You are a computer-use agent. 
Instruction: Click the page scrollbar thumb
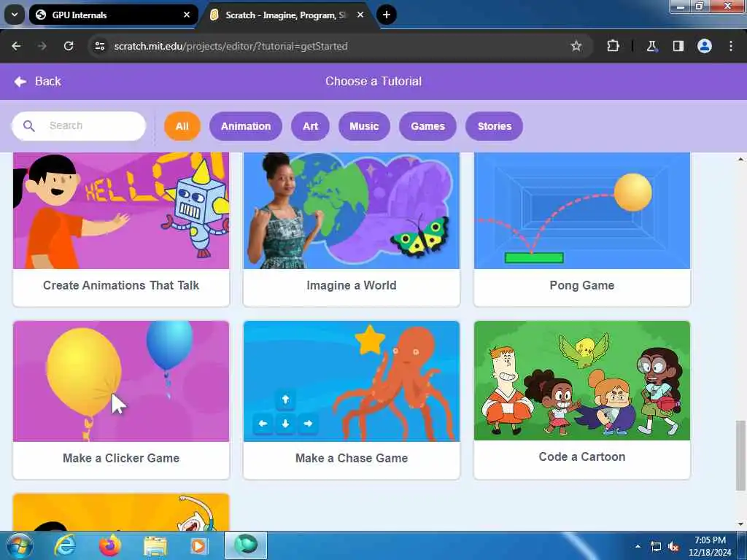[x=740, y=455]
